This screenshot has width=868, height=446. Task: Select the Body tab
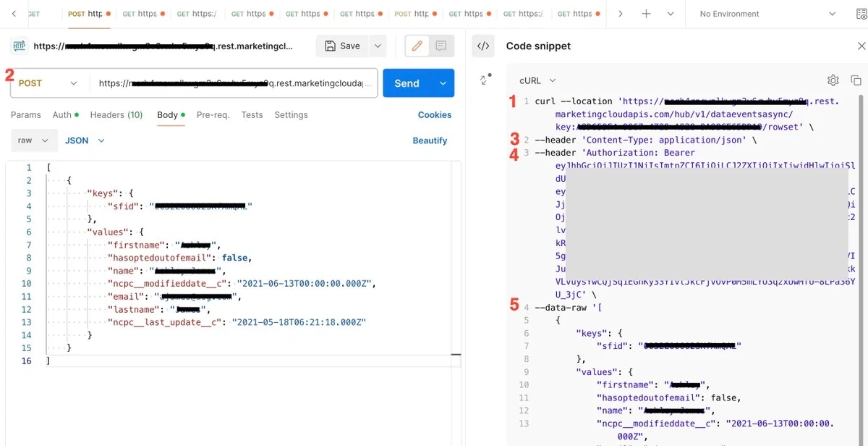point(171,114)
